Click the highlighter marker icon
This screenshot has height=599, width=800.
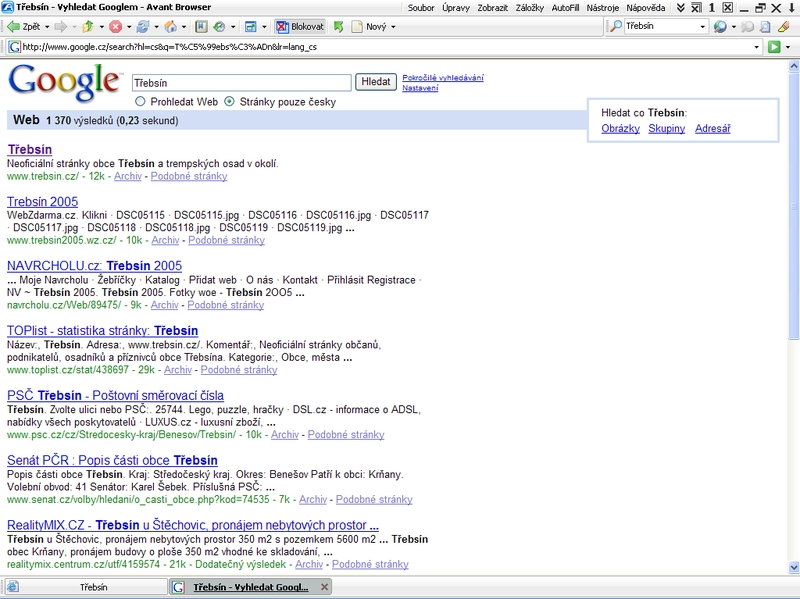tap(783, 27)
